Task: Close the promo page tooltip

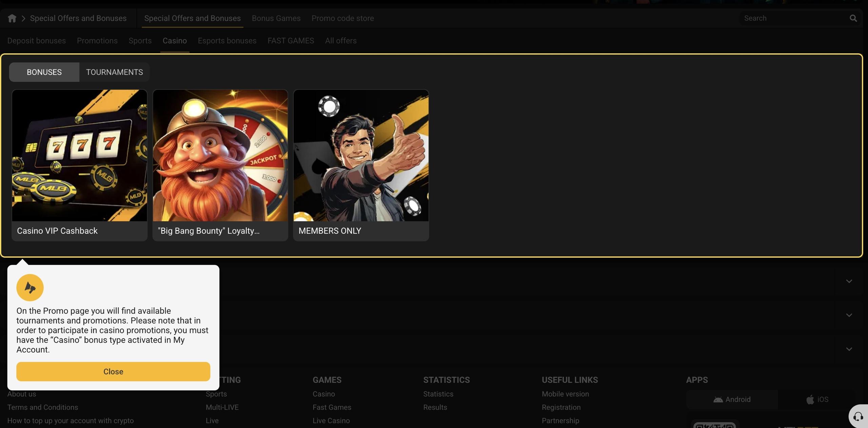Action: pos(113,372)
